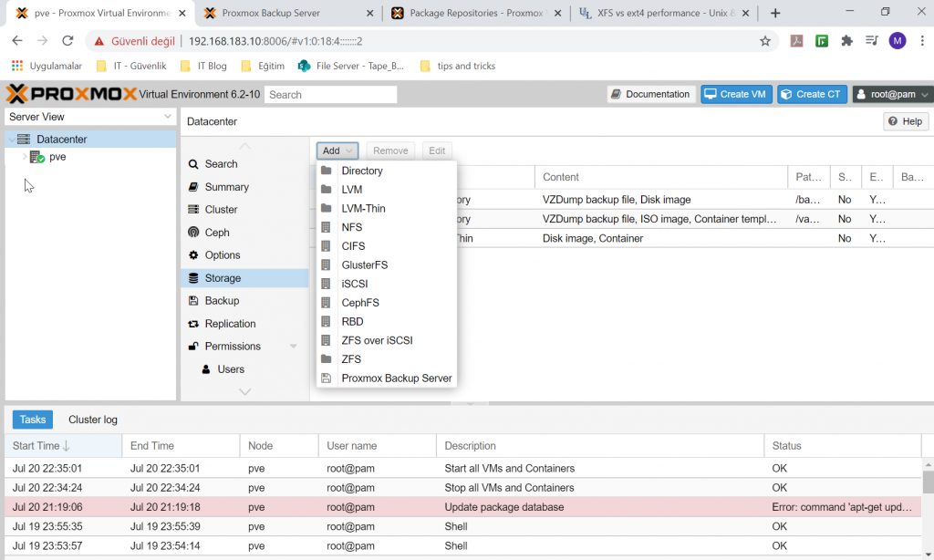Open the Uygulamalar apps grid icon
The width and height of the screenshot is (934, 560).
[17, 66]
